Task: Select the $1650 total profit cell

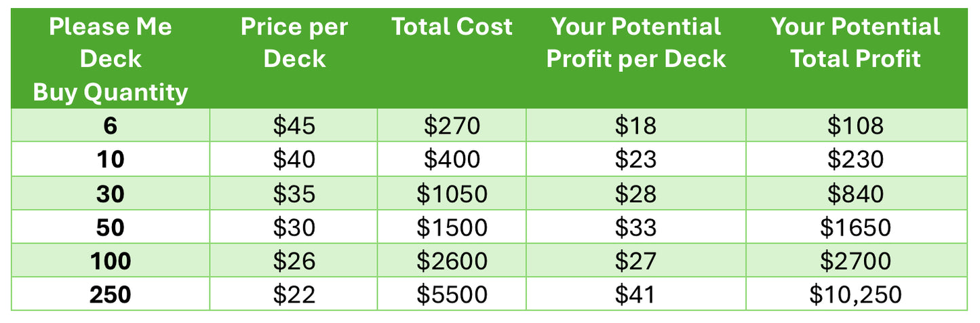Action: point(856,227)
